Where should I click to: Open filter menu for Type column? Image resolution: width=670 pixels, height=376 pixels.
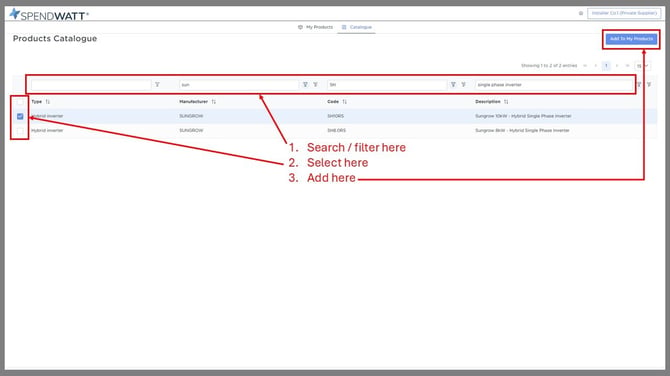coord(157,85)
